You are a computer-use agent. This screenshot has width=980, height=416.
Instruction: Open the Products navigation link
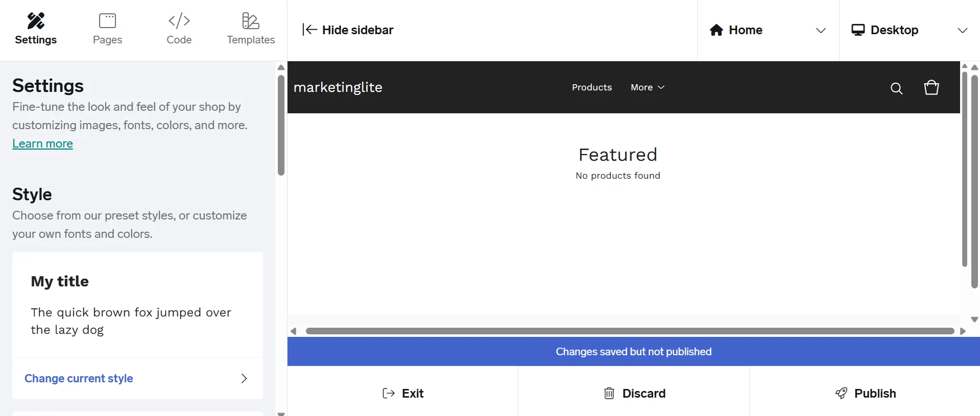[x=591, y=87]
